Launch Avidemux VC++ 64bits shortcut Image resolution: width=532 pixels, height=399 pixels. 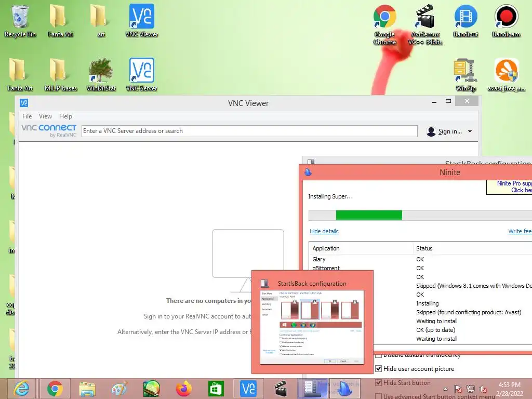[425, 24]
